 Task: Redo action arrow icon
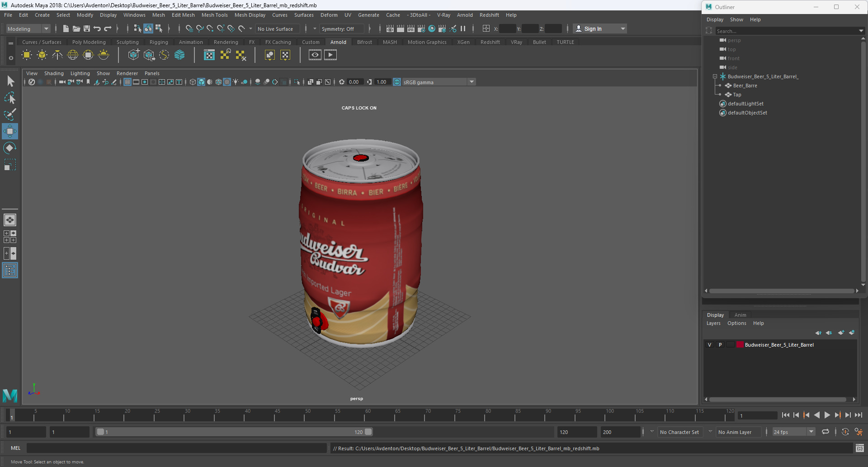pos(108,29)
